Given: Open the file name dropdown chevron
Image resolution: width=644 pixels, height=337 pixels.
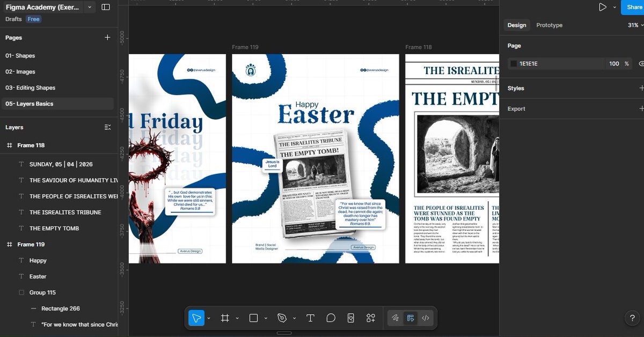Looking at the screenshot, I should (90, 8).
